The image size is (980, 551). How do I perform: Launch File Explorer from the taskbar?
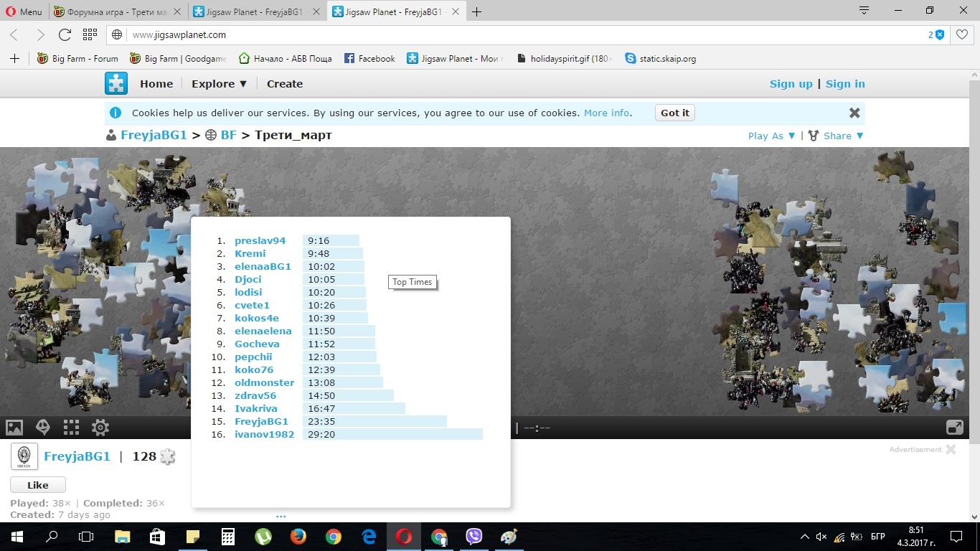pos(123,537)
